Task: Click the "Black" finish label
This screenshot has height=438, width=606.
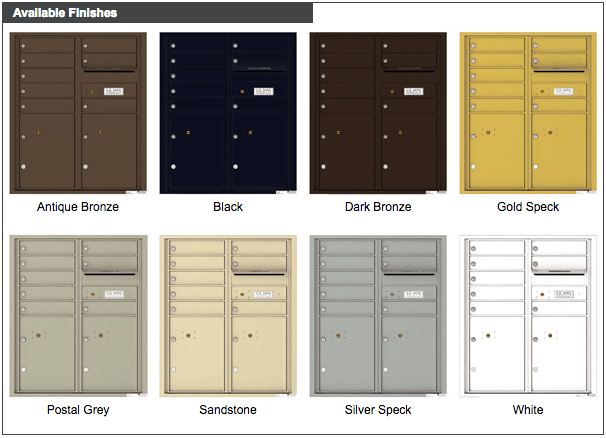Action: [228, 207]
